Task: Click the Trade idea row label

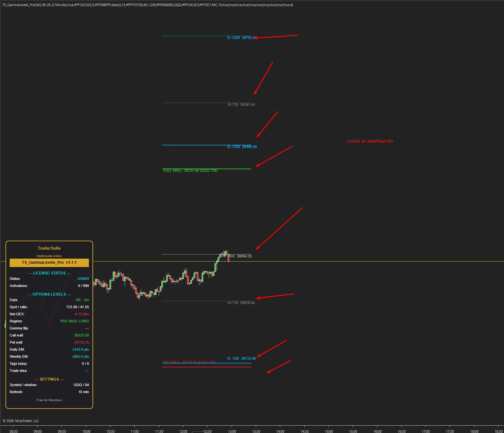Action: pos(18,371)
